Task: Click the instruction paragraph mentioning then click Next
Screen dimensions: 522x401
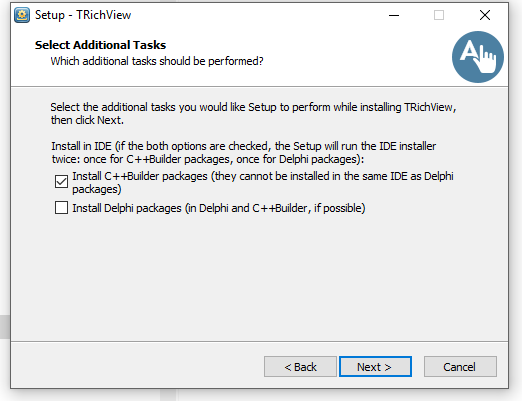Action: (253, 113)
